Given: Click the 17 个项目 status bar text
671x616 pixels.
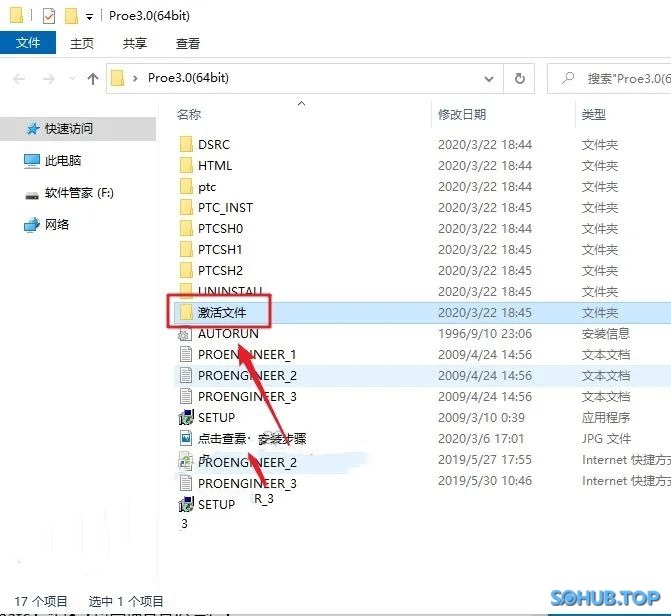Looking at the screenshot, I should click(41, 601).
